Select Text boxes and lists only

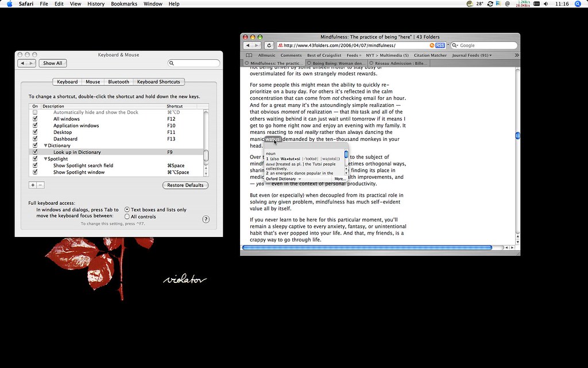(127, 209)
